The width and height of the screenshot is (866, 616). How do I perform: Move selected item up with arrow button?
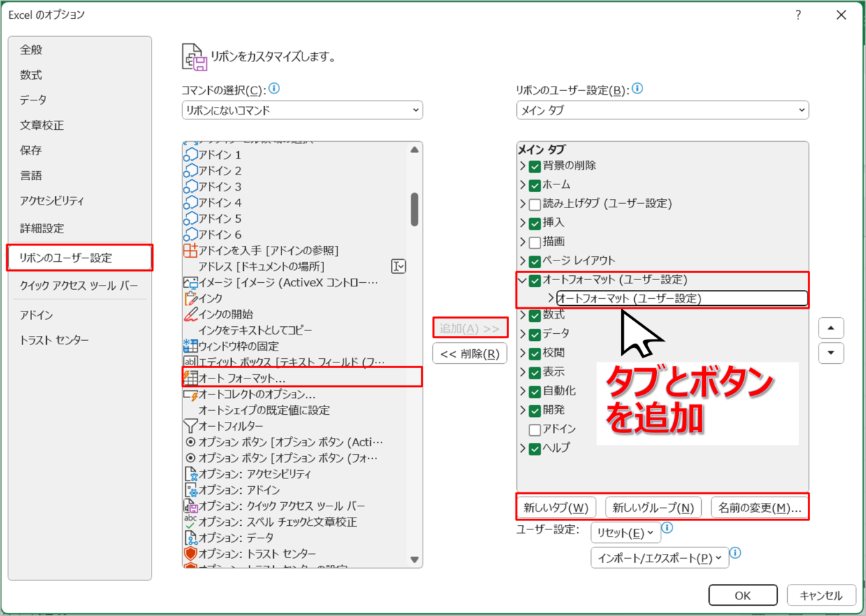tap(831, 328)
